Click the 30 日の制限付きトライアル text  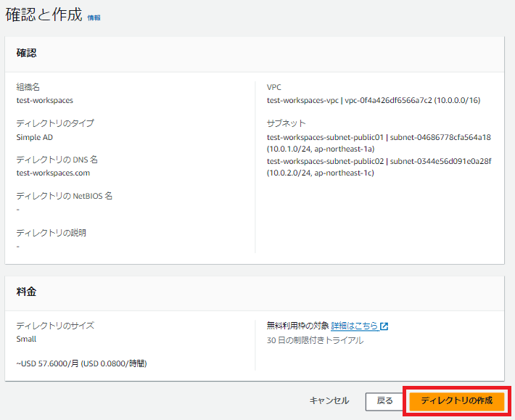(x=315, y=340)
